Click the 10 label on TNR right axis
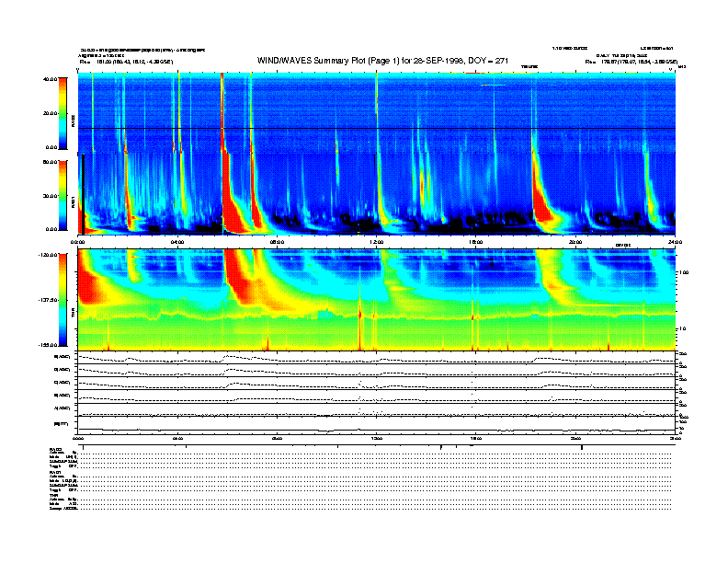 [682, 329]
